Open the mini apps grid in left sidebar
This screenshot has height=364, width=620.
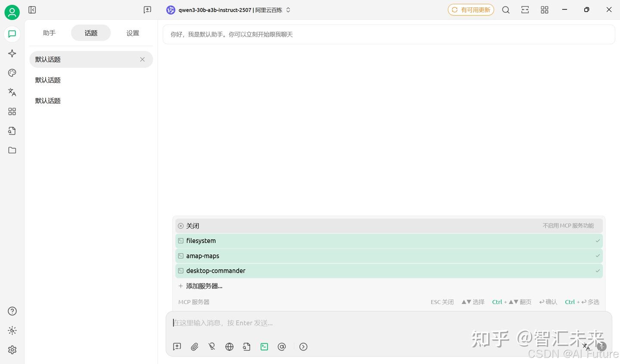tap(12, 111)
